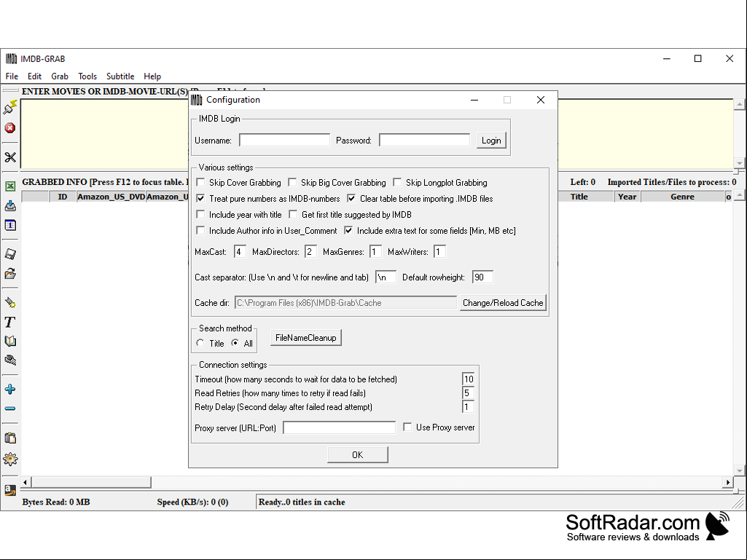The width and height of the screenshot is (747, 560).
Task: Enable Use Proxy server checkbox
Action: click(407, 427)
